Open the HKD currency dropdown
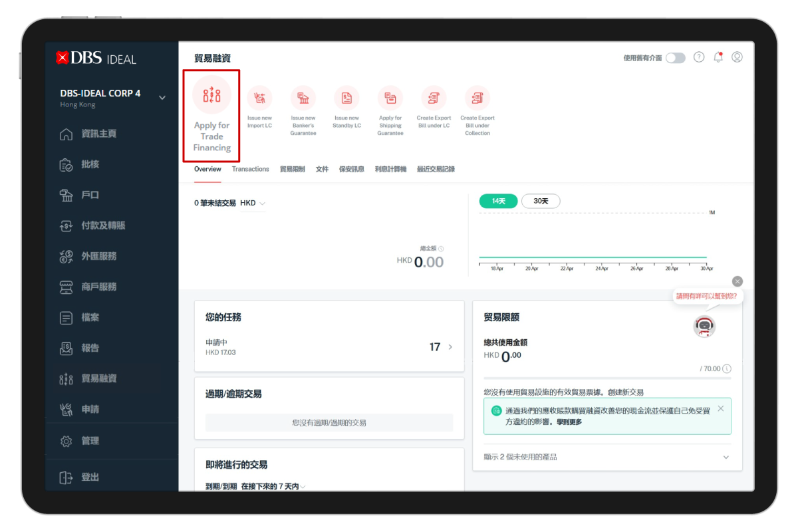798x532 pixels. [253, 203]
